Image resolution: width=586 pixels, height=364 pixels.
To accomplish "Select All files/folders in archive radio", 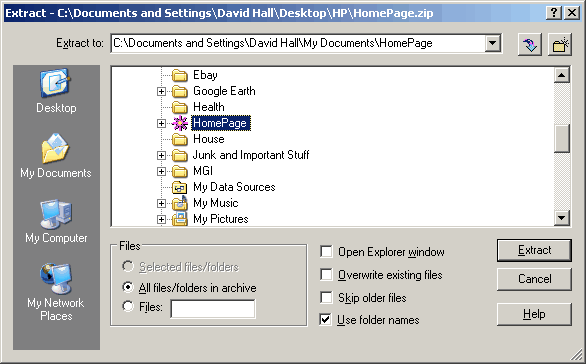I will (x=128, y=287).
